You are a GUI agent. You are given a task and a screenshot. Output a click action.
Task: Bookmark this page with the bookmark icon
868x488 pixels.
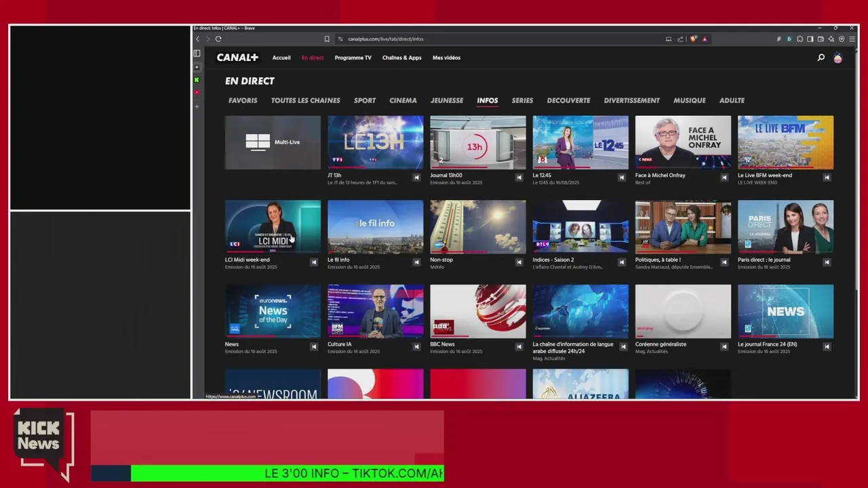(x=327, y=39)
